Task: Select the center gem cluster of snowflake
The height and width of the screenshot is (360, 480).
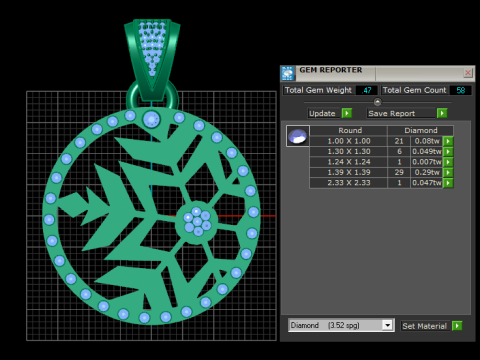Action: point(197,221)
